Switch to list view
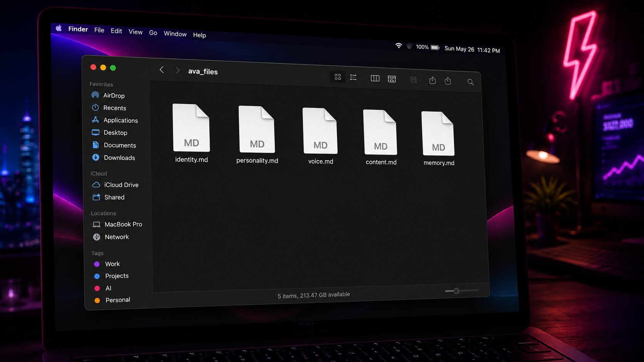Screen dimensions: 644x362 pyautogui.click(x=353, y=77)
